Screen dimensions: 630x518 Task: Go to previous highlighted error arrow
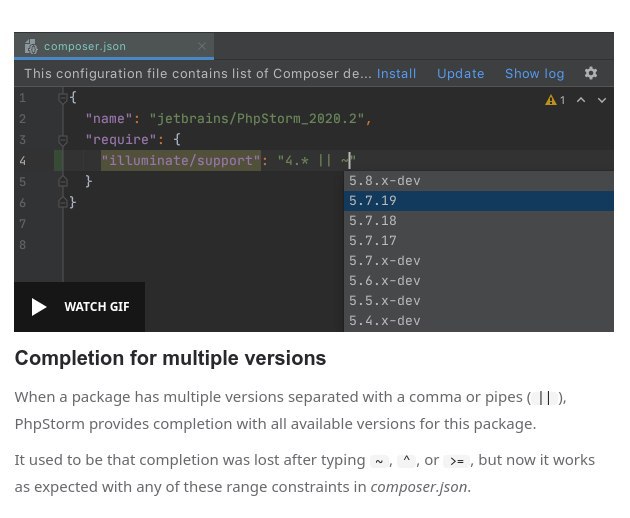(581, 100)
